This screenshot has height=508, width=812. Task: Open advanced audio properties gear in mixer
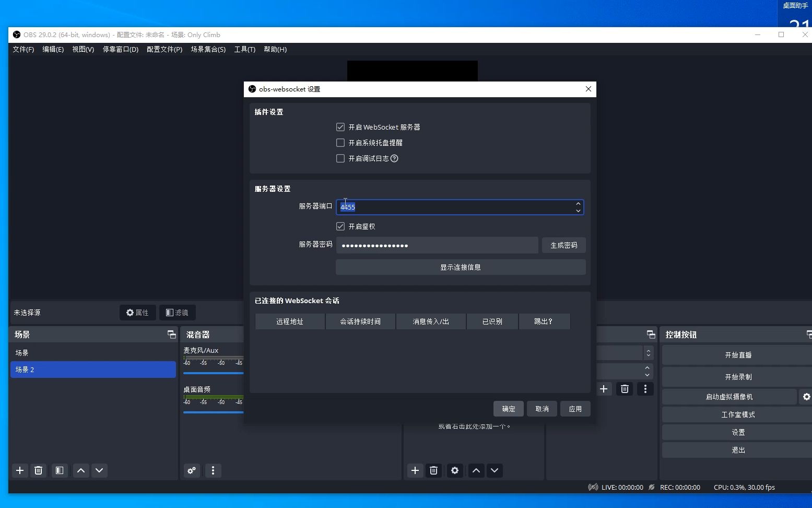(192, 470)
